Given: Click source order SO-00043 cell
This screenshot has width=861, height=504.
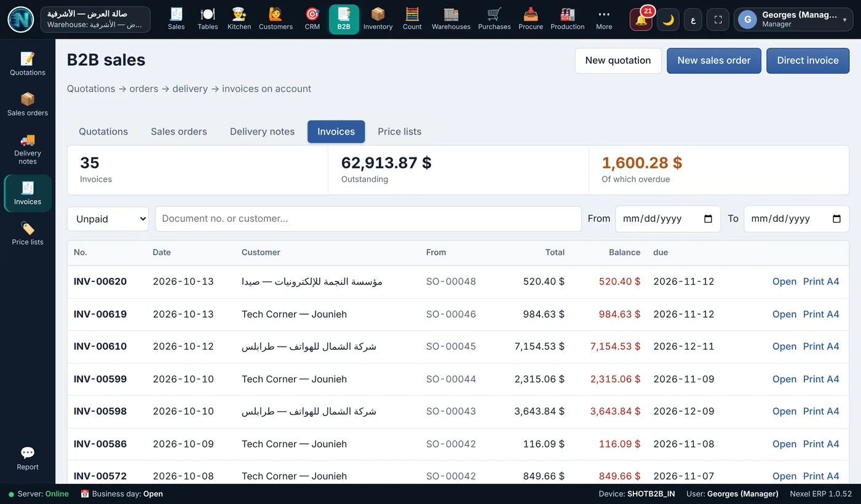Looking at the screenshot, I should coord(451,411).
